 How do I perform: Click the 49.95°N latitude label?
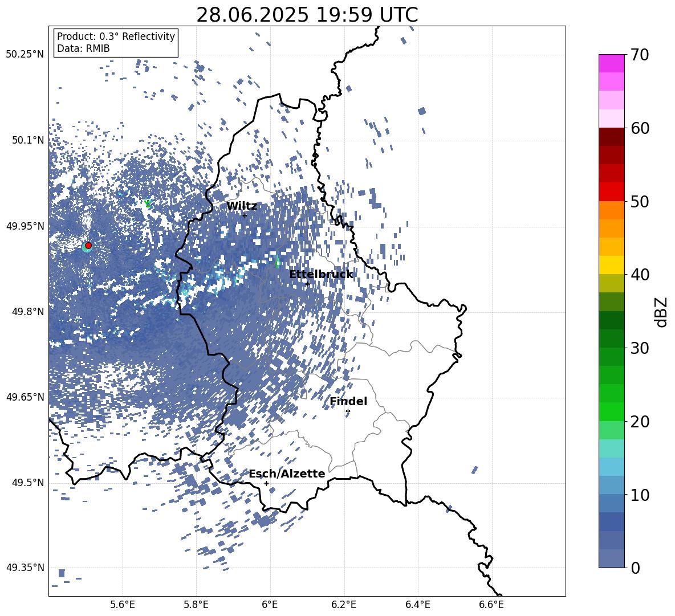point(25,226)
